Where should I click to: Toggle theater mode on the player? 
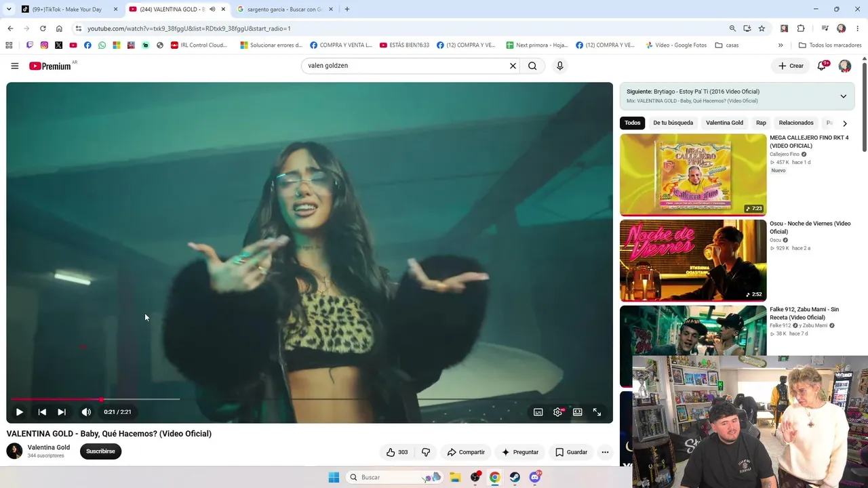click(578, 412)
